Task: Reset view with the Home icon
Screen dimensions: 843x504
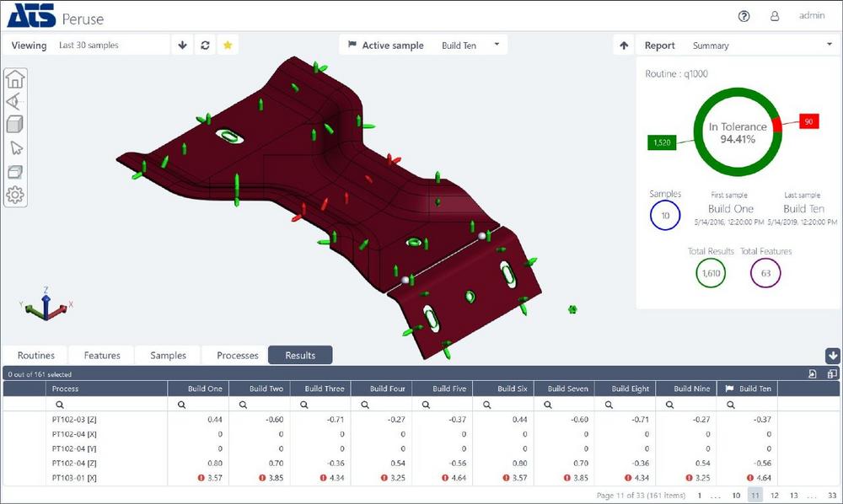Action: click(15, 79)
